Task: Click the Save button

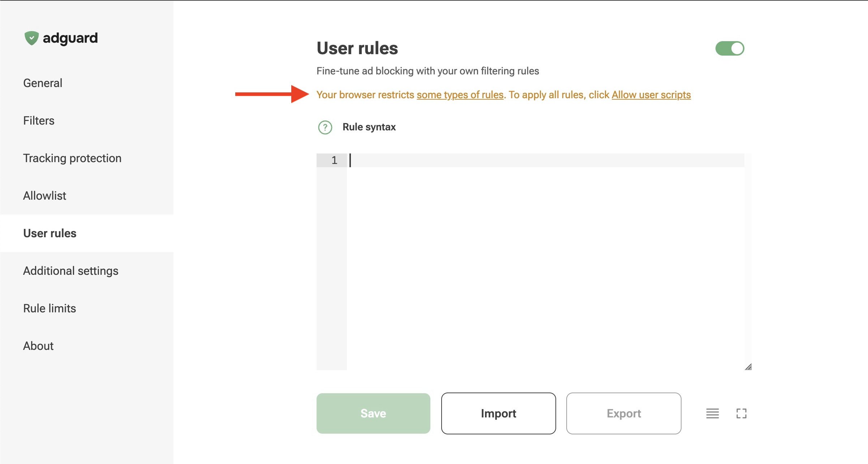Action: pyautogui.click(x=373, y=413)
